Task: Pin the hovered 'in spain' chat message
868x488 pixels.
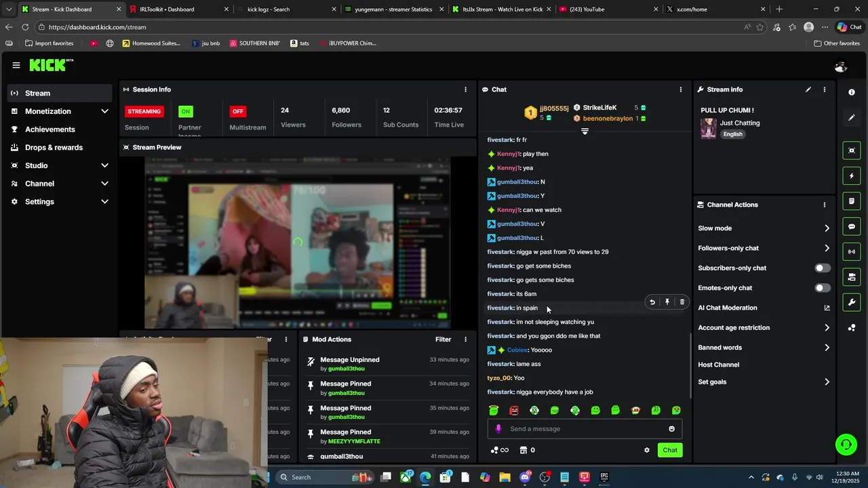Action: (x=667, y=302)
